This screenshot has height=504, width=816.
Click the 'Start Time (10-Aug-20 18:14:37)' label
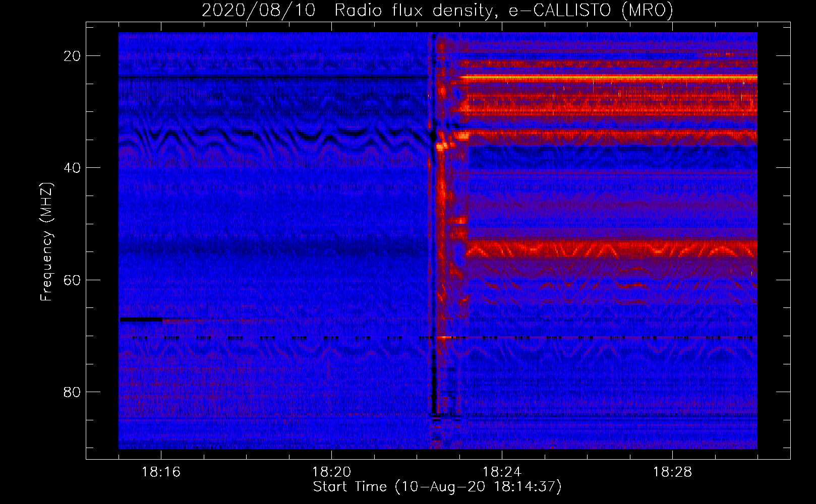click(x=437, y=487)
